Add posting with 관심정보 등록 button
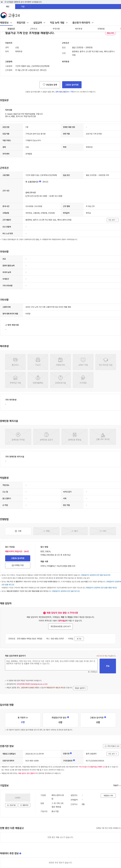 (50, 85)
